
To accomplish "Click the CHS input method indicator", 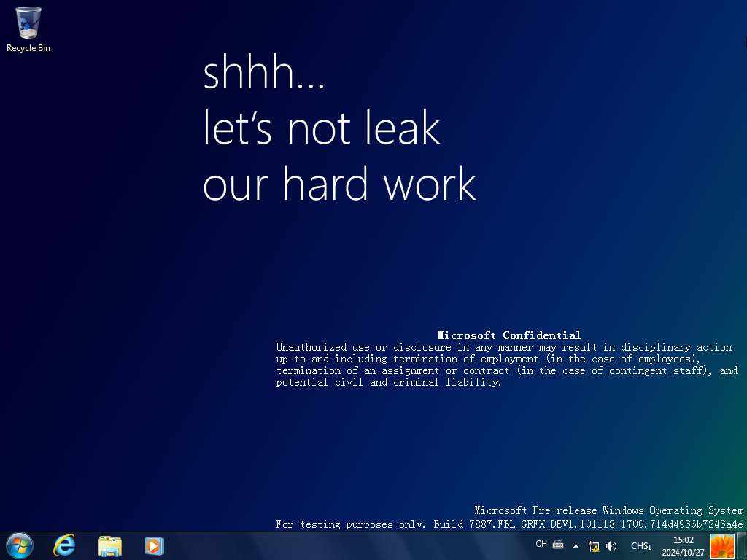I will click(640, 546).
